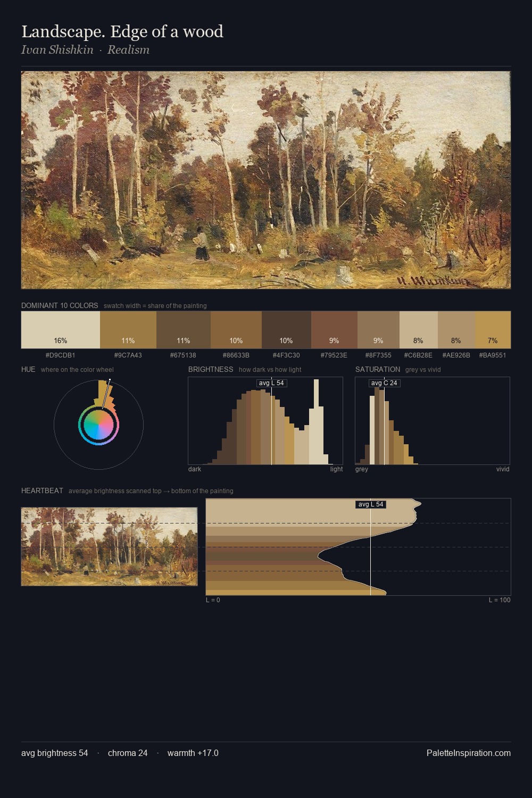Click the 'light' brightness axis label
Screen dimensions: 532x798
coord(336,469)
